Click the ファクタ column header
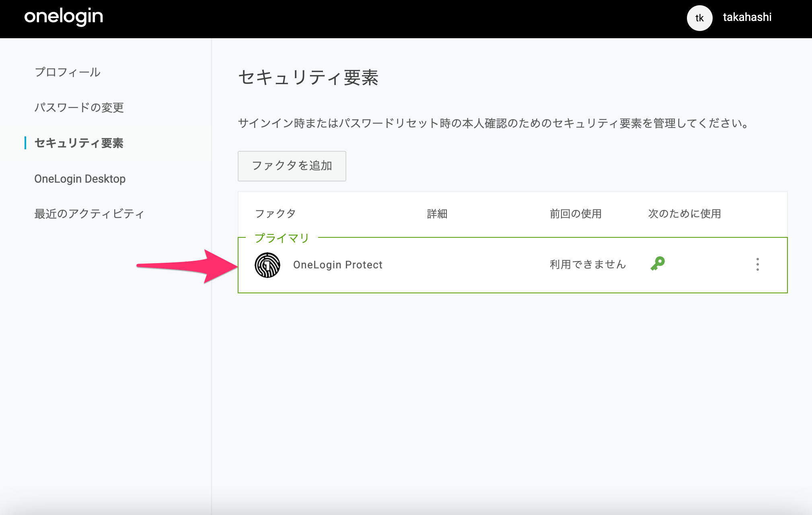The height and width of the screenshot is (515, 812). (x=275, y=214)
